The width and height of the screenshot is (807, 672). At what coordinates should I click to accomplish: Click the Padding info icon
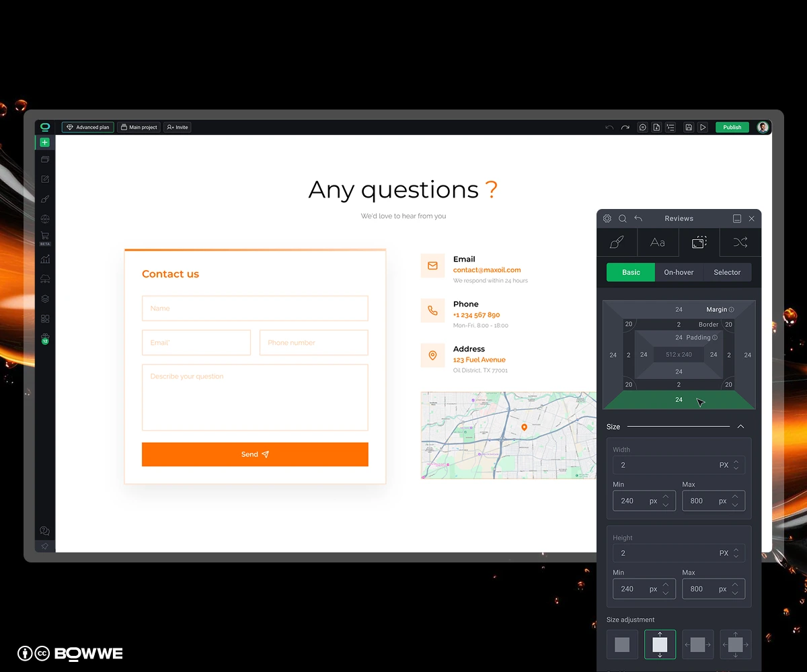pos(715,337)
